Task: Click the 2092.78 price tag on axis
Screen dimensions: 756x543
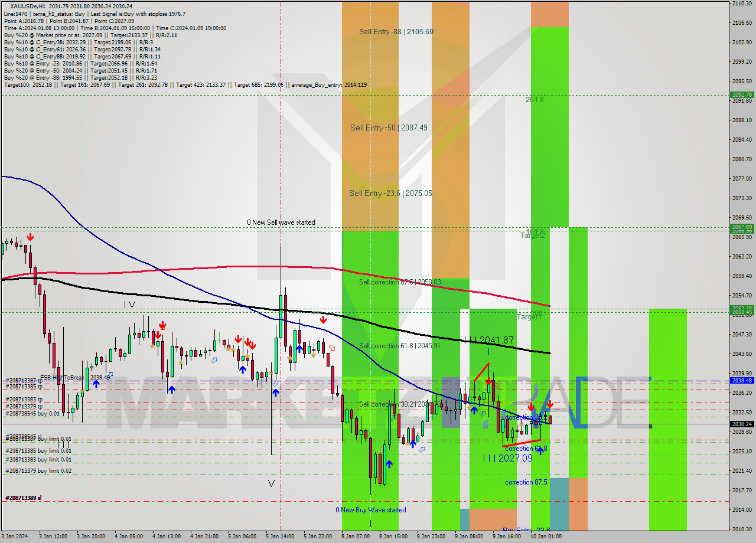Action: pos(742,94)
